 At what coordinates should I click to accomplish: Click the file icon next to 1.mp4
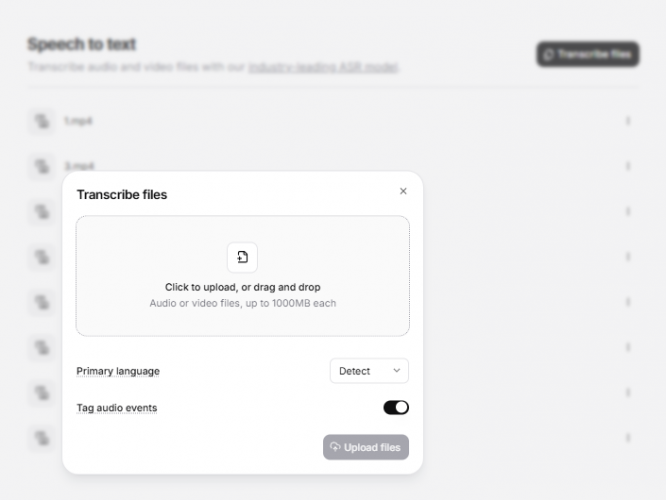41,121
